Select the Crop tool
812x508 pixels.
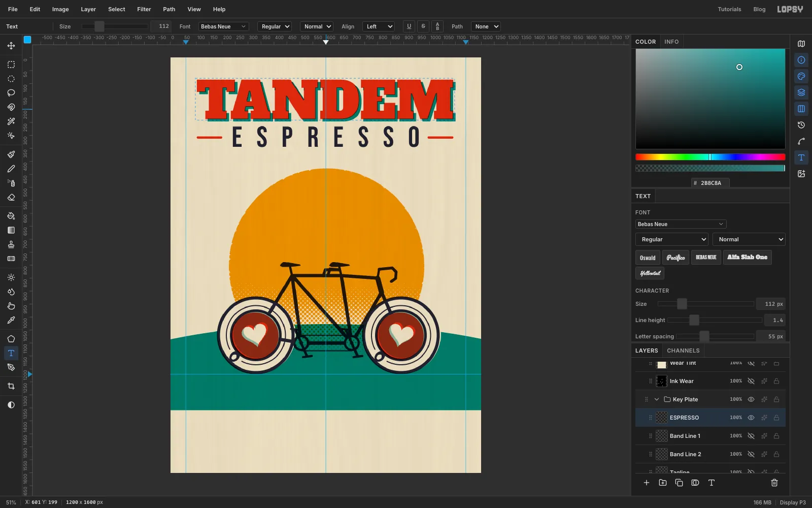click(11, 386)
